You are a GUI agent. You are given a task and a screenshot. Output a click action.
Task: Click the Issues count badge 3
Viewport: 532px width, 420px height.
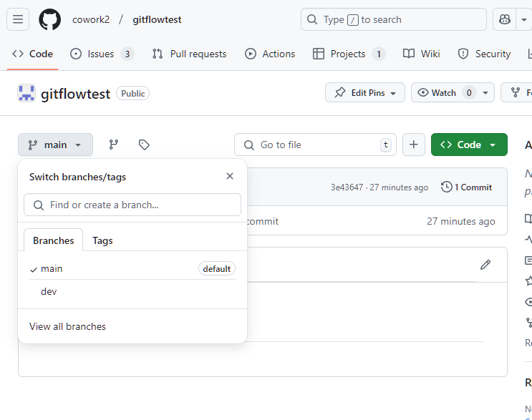(127, 54)
